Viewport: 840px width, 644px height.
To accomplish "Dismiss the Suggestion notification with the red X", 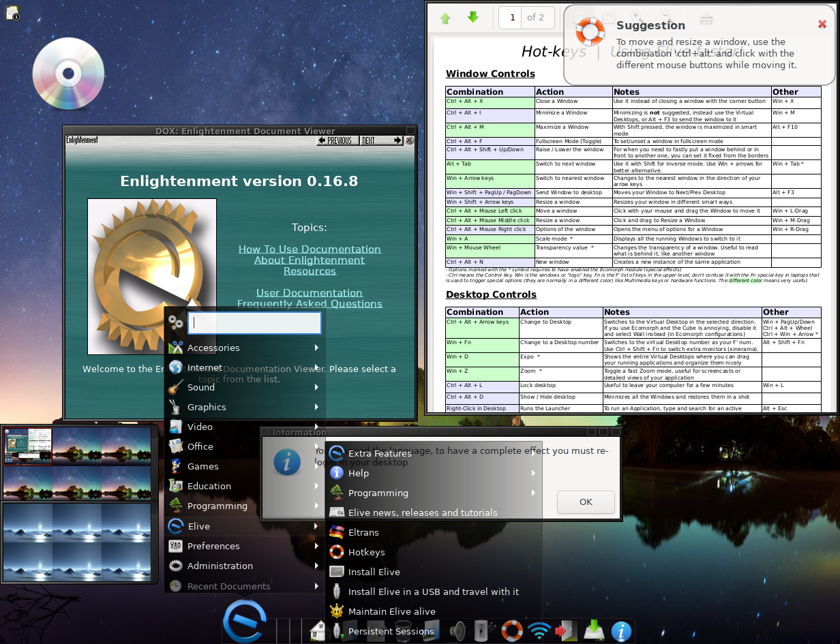I will coord(822,24).
